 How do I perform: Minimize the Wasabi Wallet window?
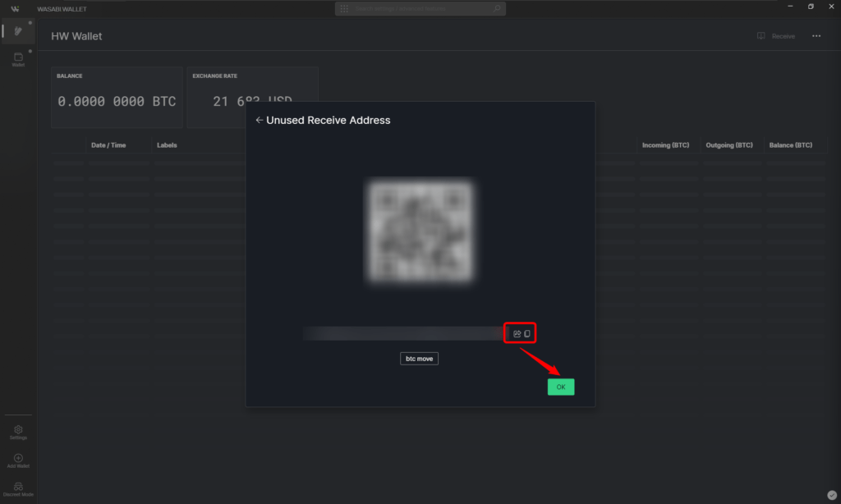point(790,7)
